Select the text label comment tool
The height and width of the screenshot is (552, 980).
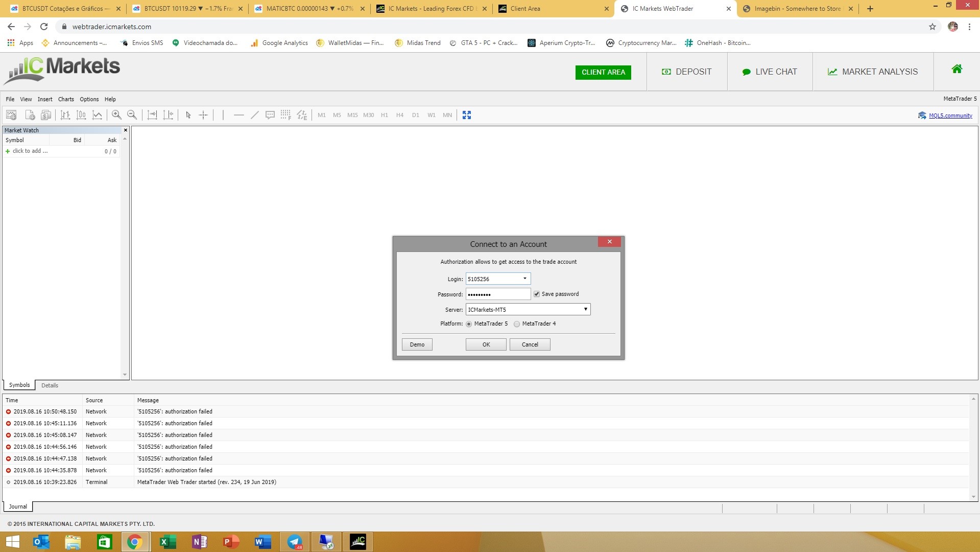tap(270, 115)
